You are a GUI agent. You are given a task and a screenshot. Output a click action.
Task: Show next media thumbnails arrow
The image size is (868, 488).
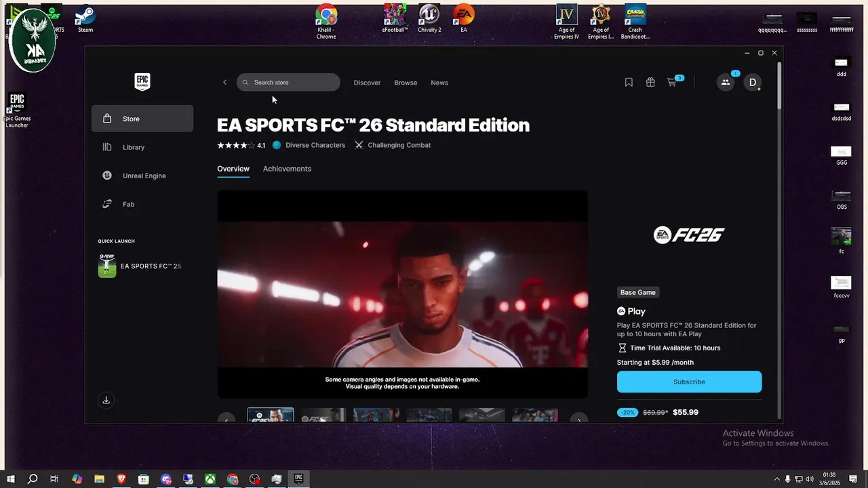[578, 418]
